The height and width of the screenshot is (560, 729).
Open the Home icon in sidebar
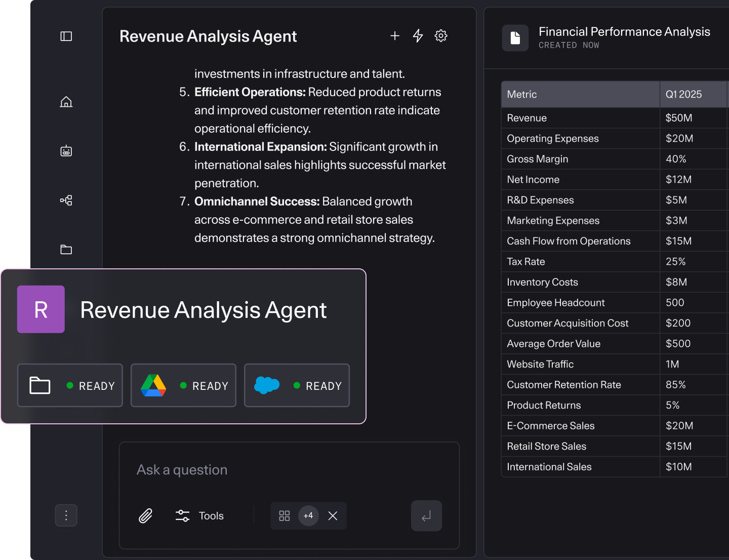pyautogui.click(x=66, y=102)
